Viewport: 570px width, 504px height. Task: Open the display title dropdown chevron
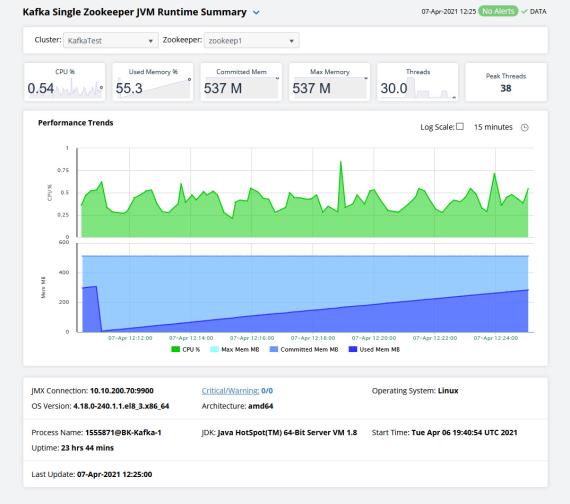[256, 12]
